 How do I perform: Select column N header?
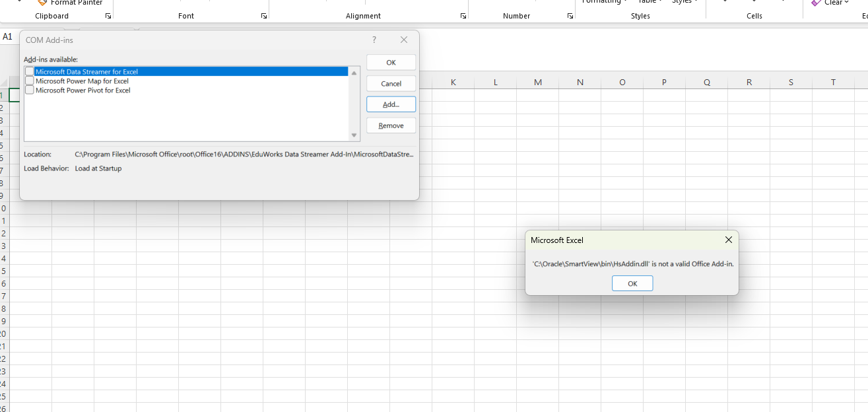[580, 82]
